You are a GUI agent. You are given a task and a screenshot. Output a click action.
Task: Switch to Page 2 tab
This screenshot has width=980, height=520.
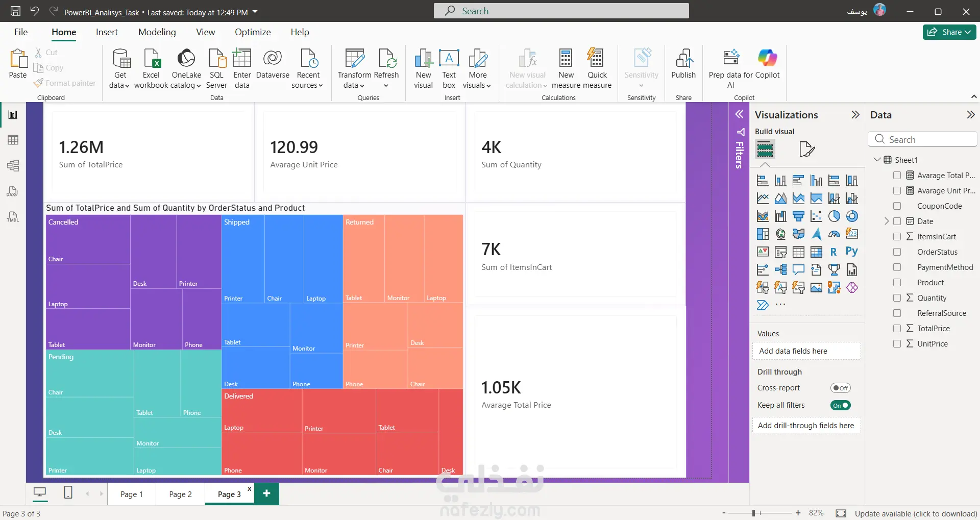(x=181, y=494)
